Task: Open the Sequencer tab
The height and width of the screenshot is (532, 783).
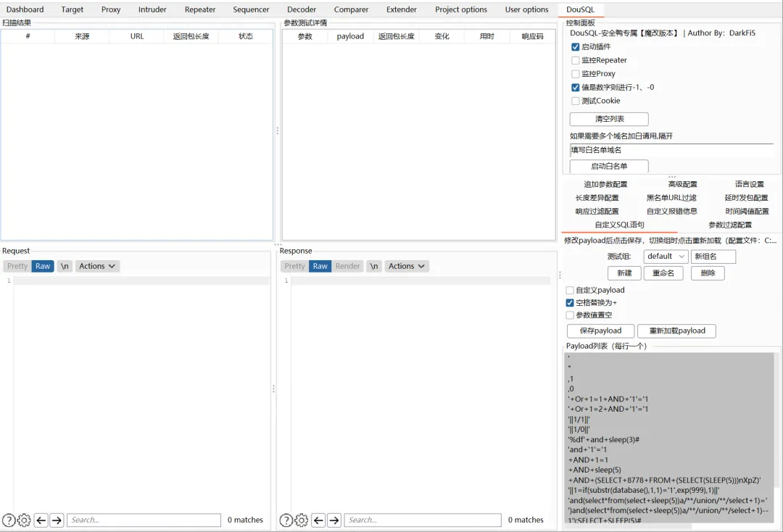Action: pyautogui.click(x=251, y=9)
